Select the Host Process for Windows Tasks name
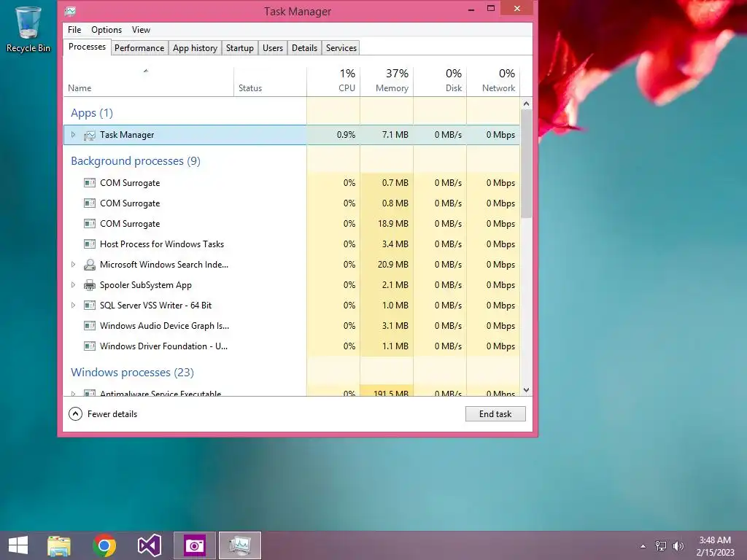Image resolution: width=747 pixels, height=560 pixels. click(x=162, y=244)
